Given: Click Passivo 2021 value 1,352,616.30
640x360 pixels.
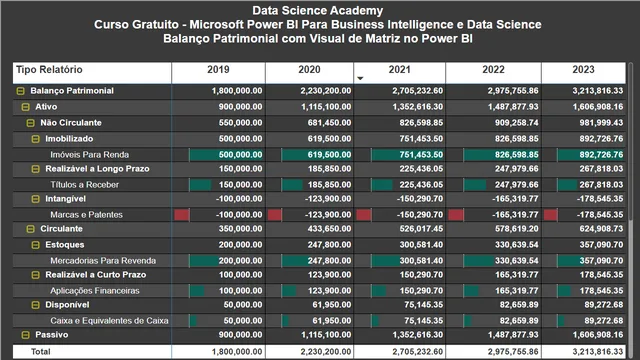Looking at the screenshot, I should tap(418, 335).
